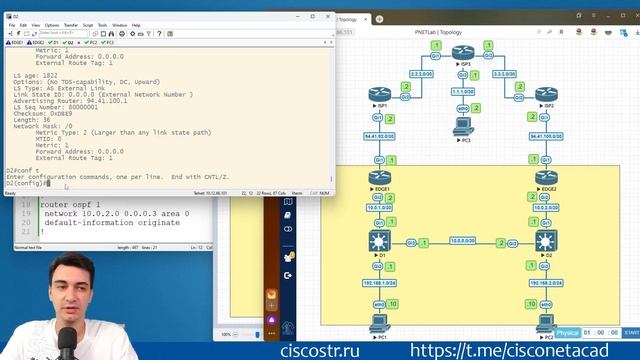Open the Script menu in SecureCRT
640x360 pixels.
tap(88, 25)
